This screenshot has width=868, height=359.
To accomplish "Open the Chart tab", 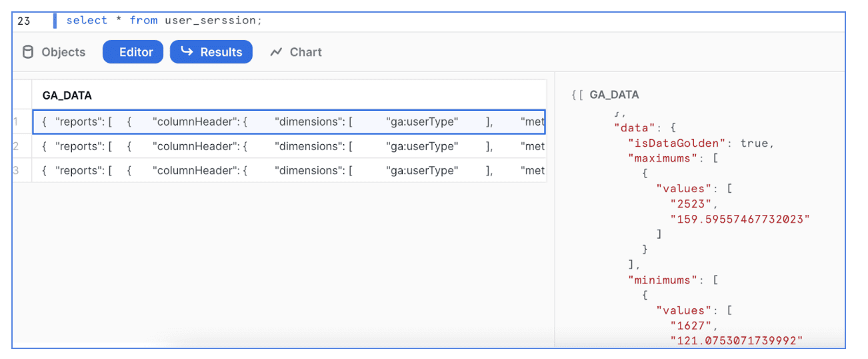I will coord(296,52).
